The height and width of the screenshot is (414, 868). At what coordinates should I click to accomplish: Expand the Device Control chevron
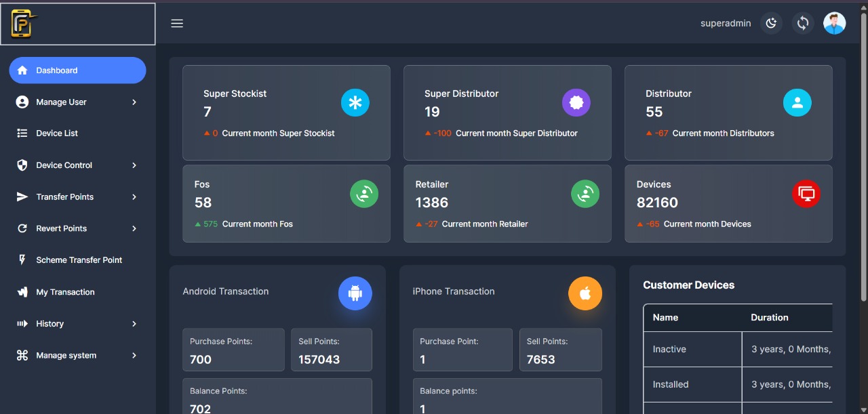[134, 165]
